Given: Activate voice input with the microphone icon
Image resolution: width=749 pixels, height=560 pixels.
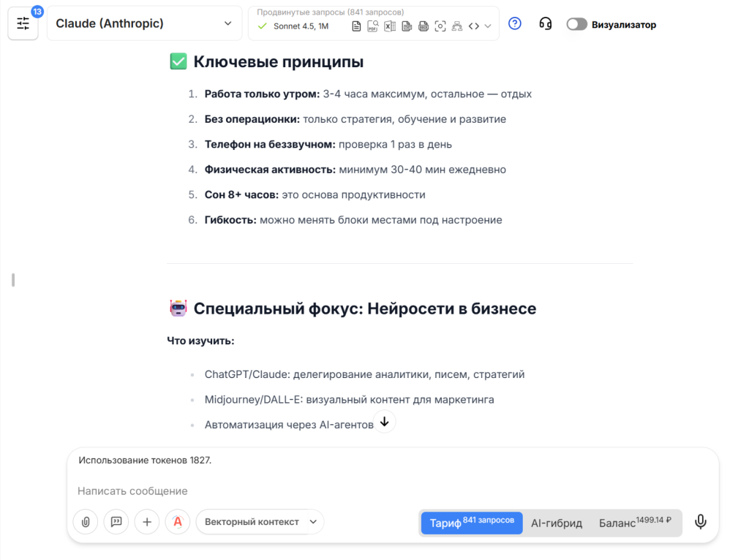Looking at the screenshot, I should click(x=701, y=521).
